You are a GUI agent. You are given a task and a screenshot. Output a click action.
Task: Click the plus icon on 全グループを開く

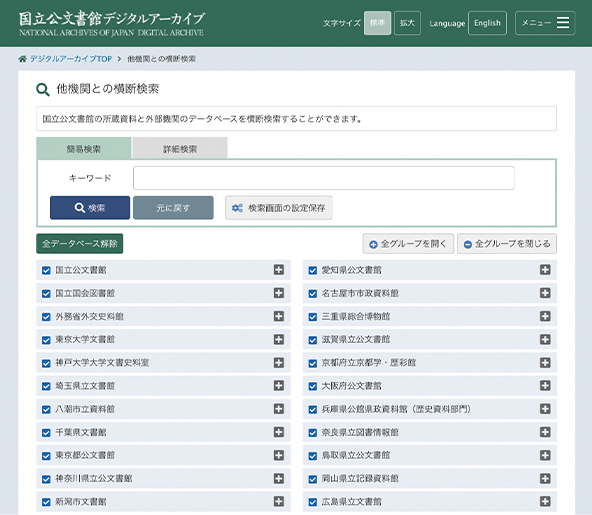(373, 245)
